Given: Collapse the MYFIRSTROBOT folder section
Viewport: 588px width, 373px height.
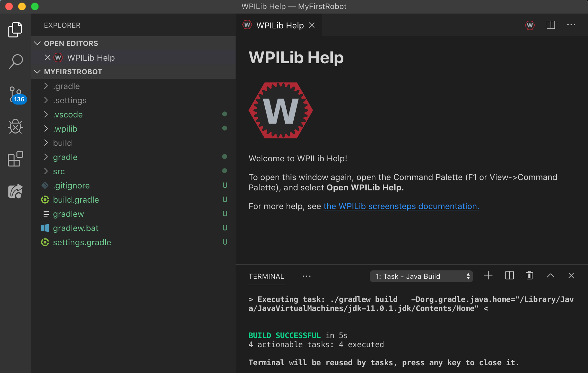Looking at the screenshot, I should (133, 72).
